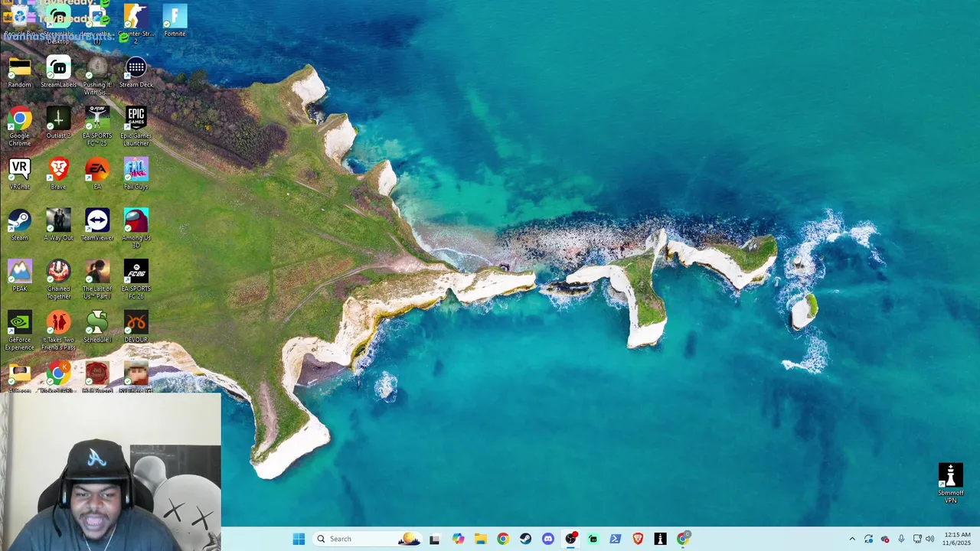Launch the VRChat desktop icon
Viewport: 980px width, 551px height.
click(x=20, y=174)
